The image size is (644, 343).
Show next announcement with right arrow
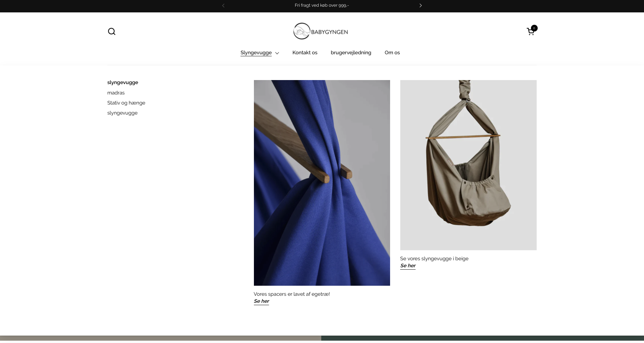coord(420,5)
